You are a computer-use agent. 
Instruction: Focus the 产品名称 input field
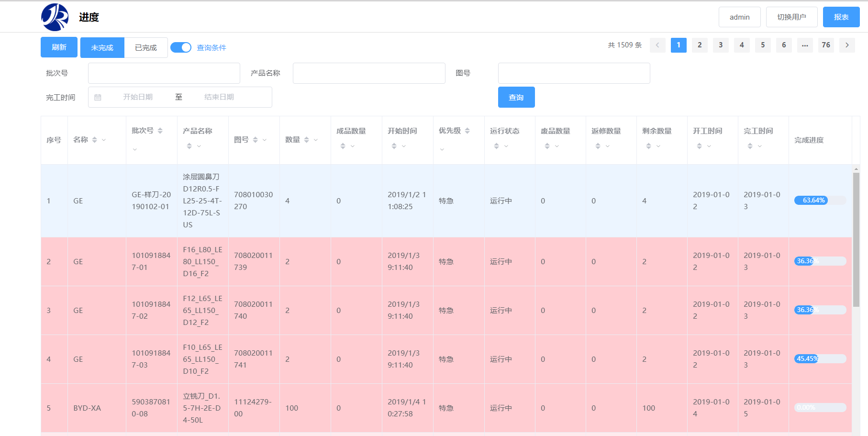369,73
